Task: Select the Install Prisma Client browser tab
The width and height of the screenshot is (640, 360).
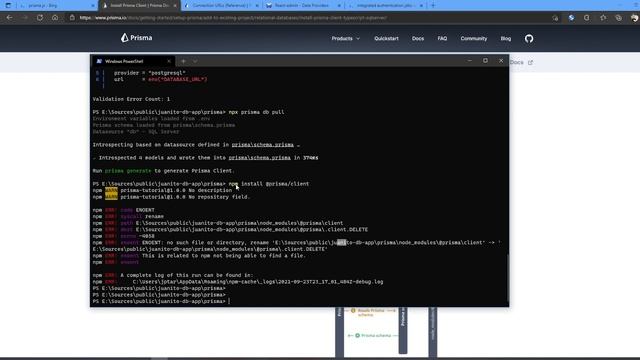Action: coord(139,6)
